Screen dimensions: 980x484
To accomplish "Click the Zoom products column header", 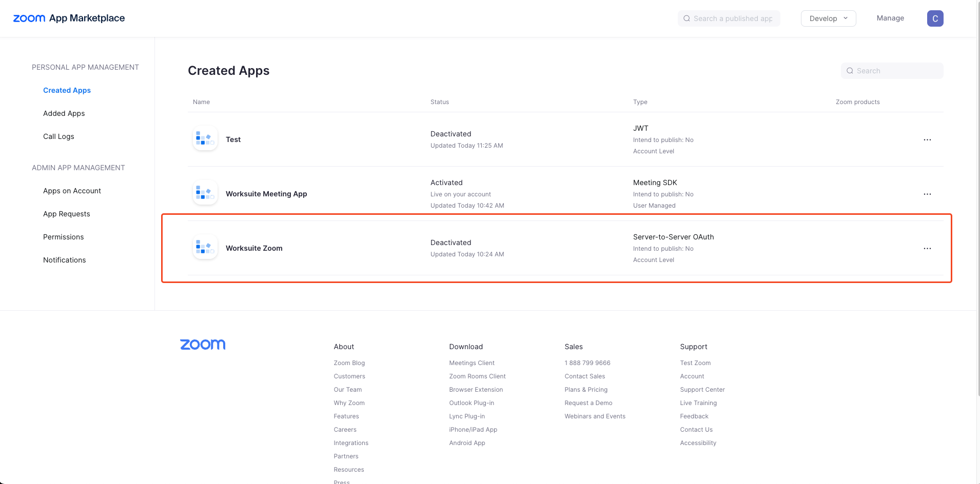I will point(857,102).
